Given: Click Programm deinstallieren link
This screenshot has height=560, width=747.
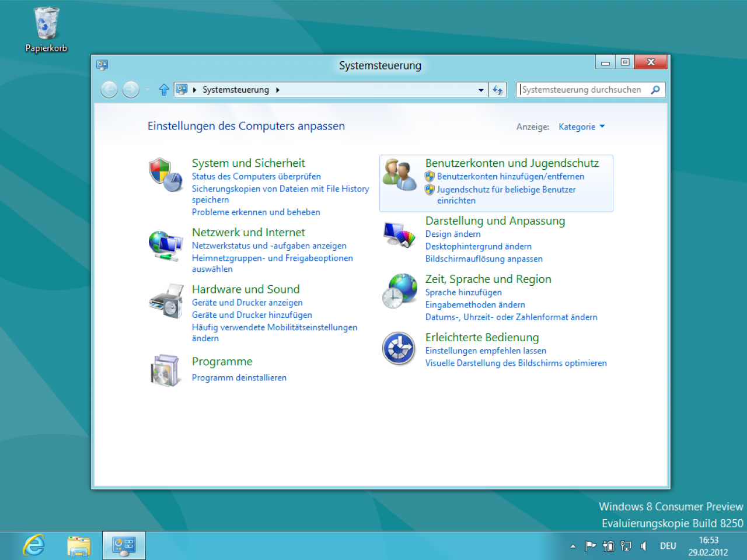Looking at the screenshot, I should pos(239,378).
